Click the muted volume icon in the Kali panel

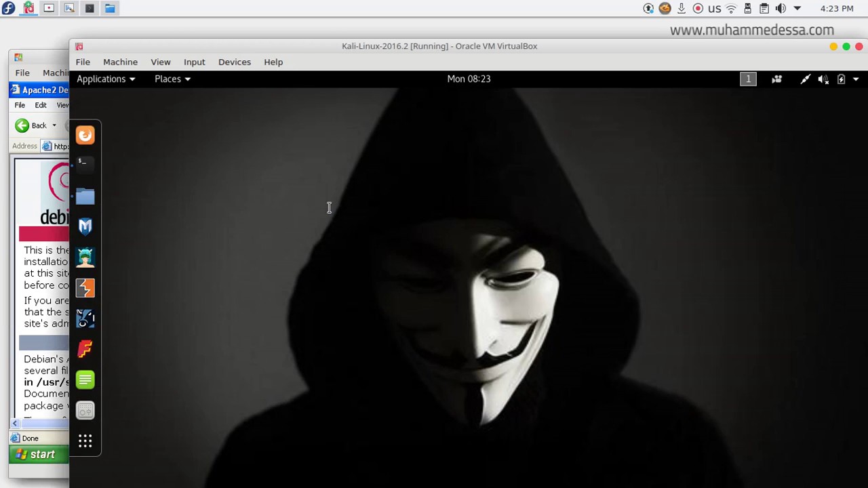click(823, 79)
